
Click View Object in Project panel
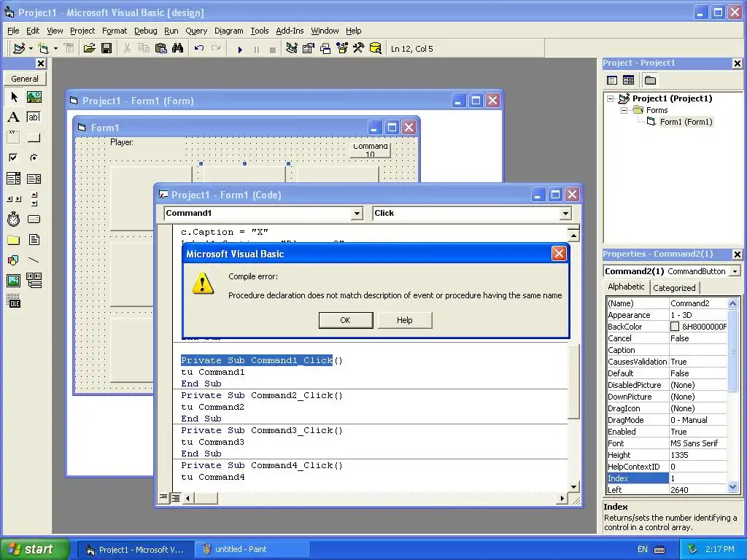tap(628, 80)
